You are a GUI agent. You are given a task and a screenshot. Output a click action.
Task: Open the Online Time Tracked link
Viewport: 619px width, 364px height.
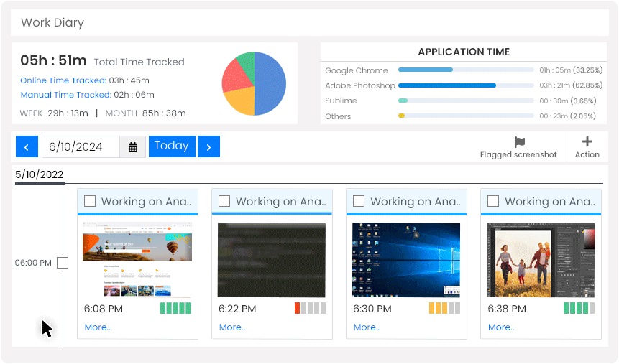point(63,80)
